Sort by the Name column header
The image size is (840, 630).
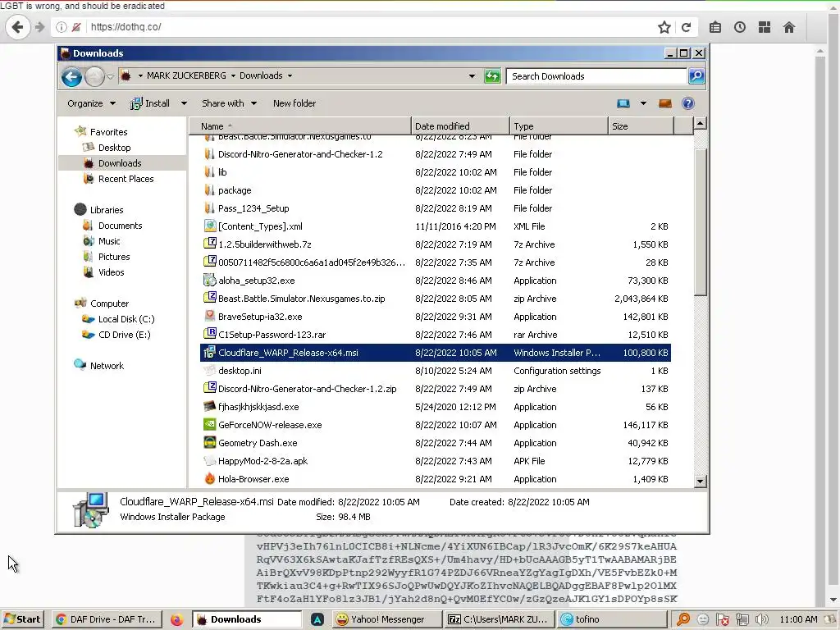tap(300, 126)
